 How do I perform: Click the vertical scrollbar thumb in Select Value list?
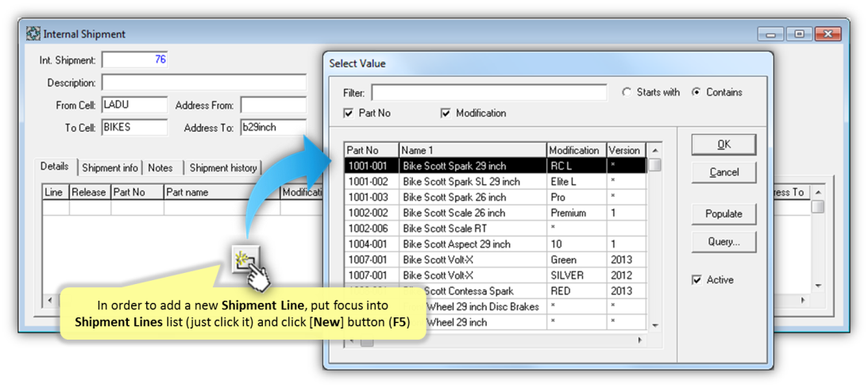point(655,165)
